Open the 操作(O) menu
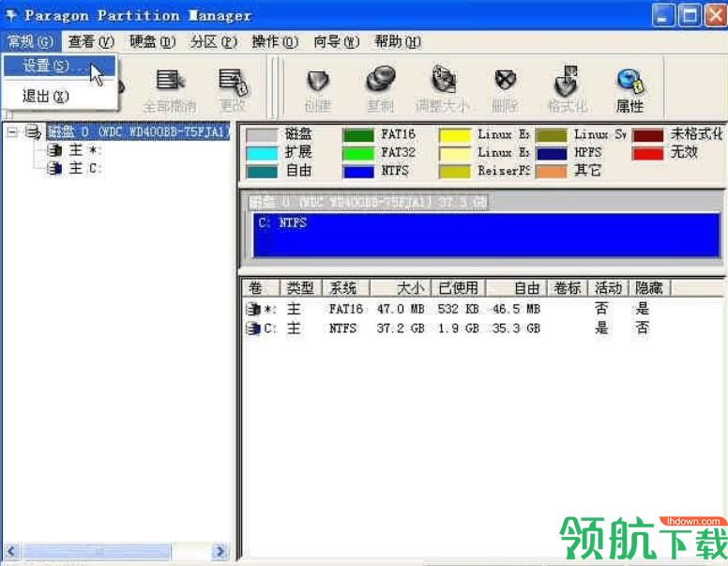Screen dimensions: 728x566 click(275, 42)
